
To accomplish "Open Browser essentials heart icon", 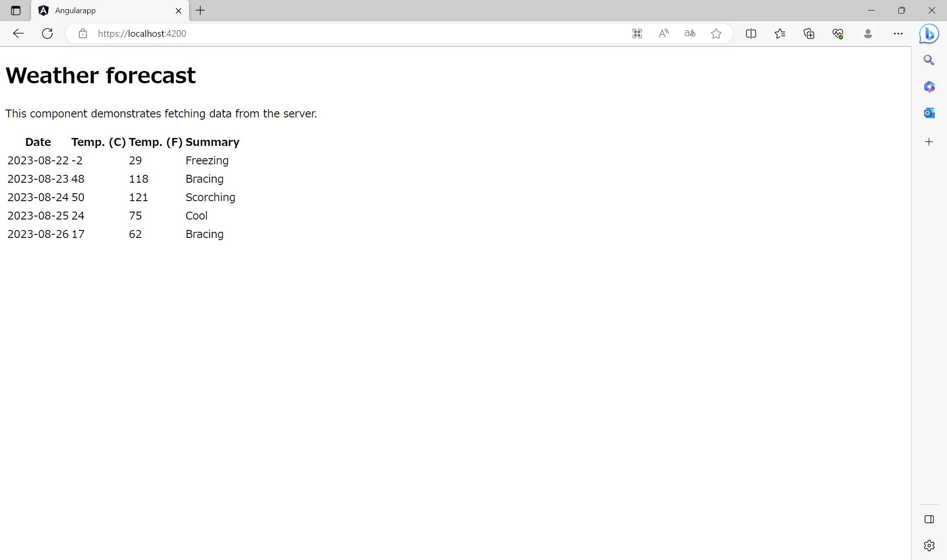I will coord(838,34).
